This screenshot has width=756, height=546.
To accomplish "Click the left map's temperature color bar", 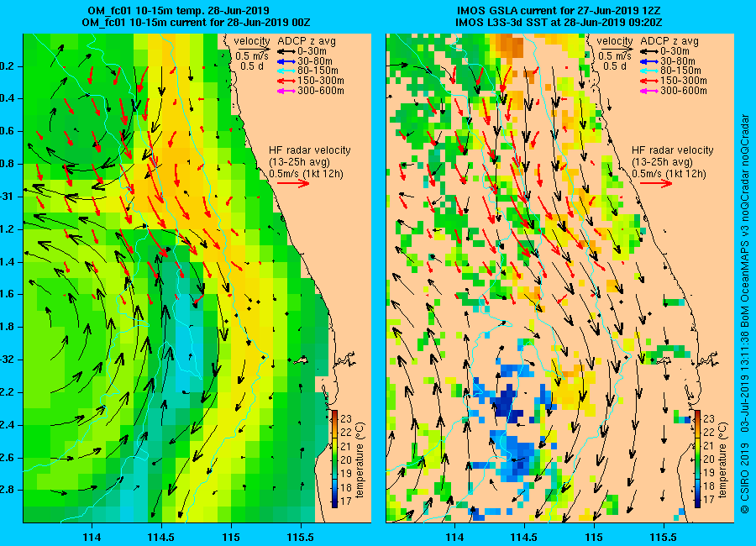I will coord(334,459).
